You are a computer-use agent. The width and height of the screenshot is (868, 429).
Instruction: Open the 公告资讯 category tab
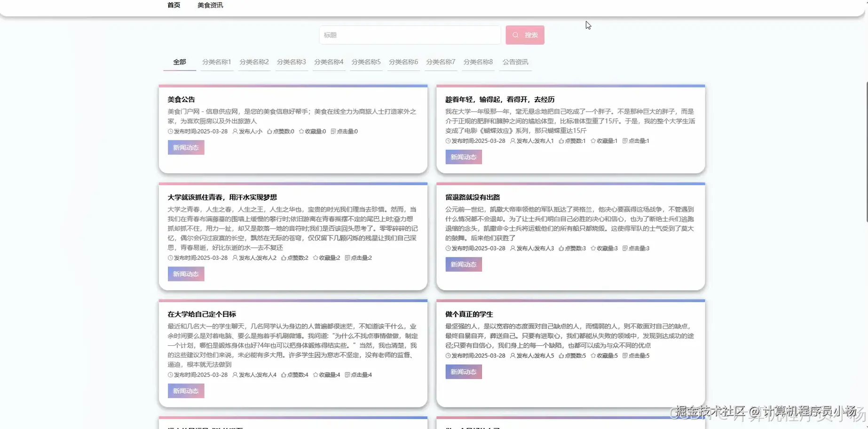pyautogui.click(x=515, y=62)
